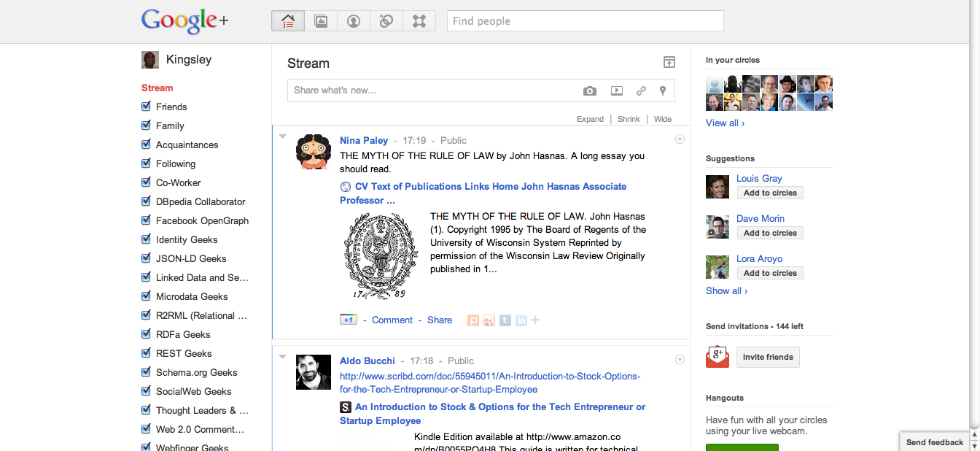Open the Photos icon in top bar

pyautogui.click(x=321, y=20)
